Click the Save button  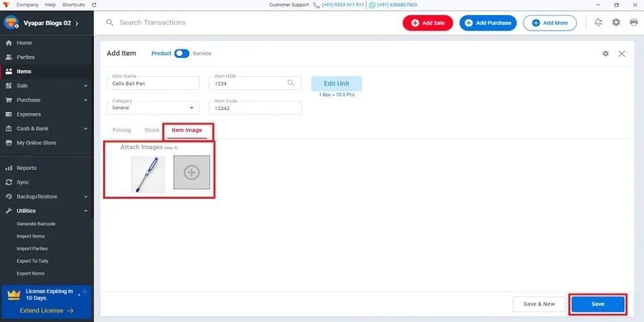598,304
